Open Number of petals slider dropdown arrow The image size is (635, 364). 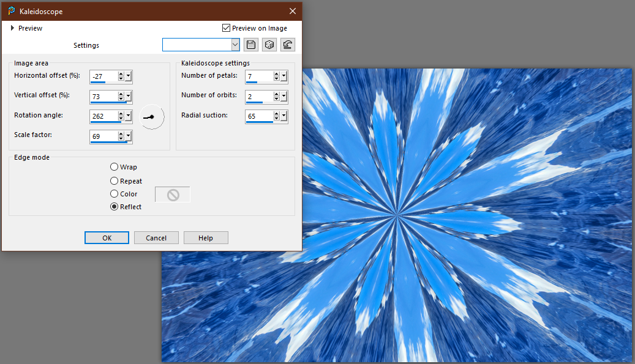tap(284, 76)
